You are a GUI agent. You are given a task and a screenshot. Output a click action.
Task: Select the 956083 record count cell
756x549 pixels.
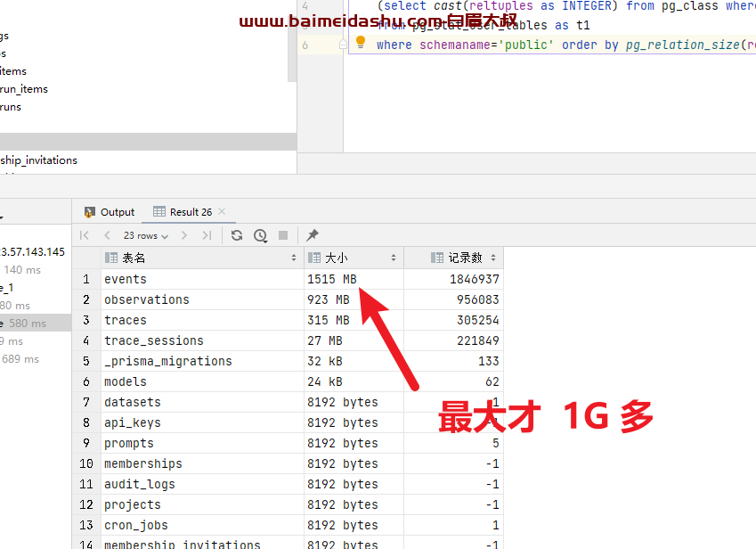pos(454,299)
